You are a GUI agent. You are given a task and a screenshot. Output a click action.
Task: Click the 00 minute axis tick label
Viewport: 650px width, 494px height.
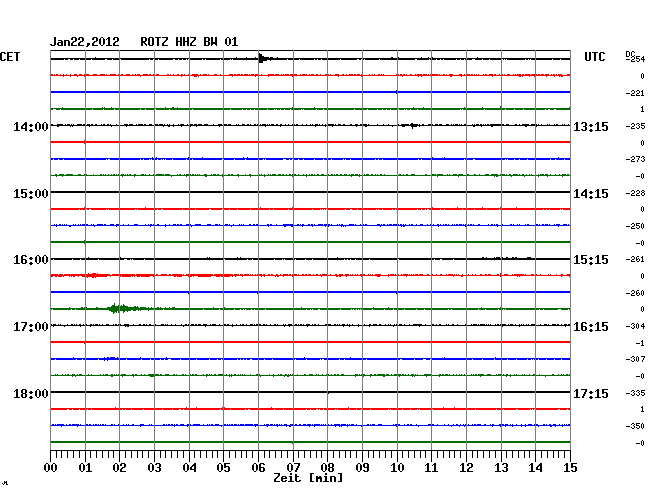(51, 468)
